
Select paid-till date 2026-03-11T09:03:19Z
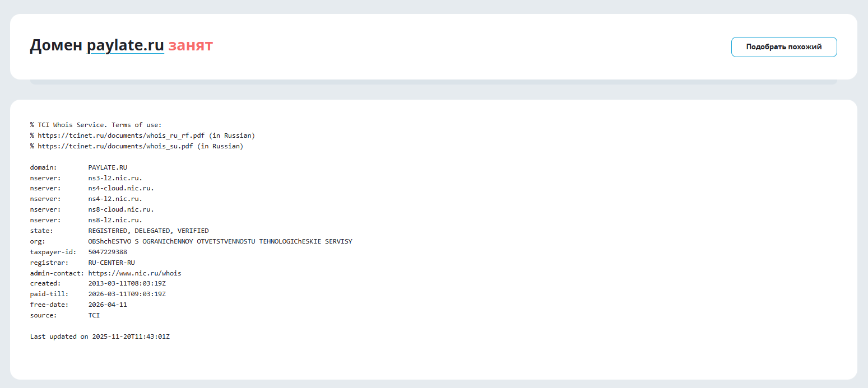click(x=127, y=294)
